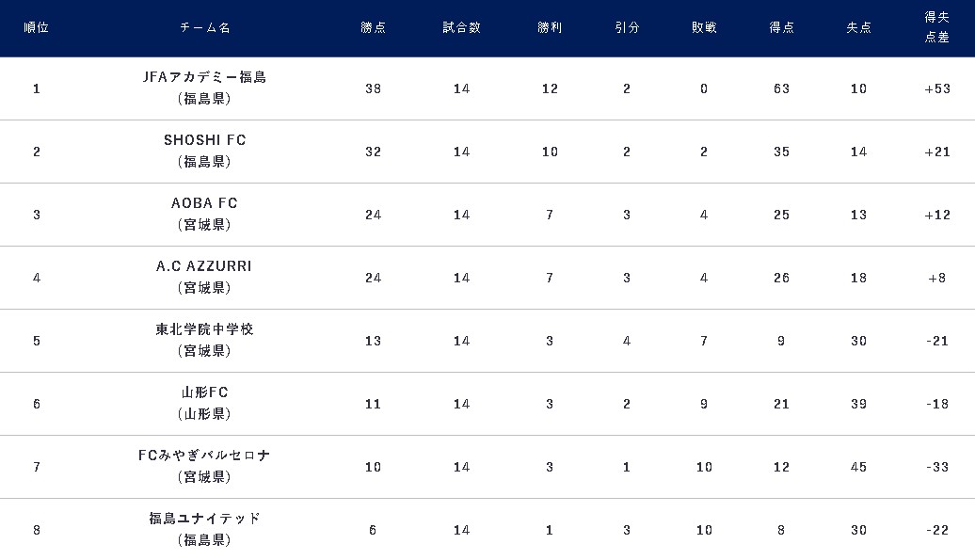Click the 勝点 column header
Image resolution: width=975 pixels, height=560 pixels.
point(373,27)
